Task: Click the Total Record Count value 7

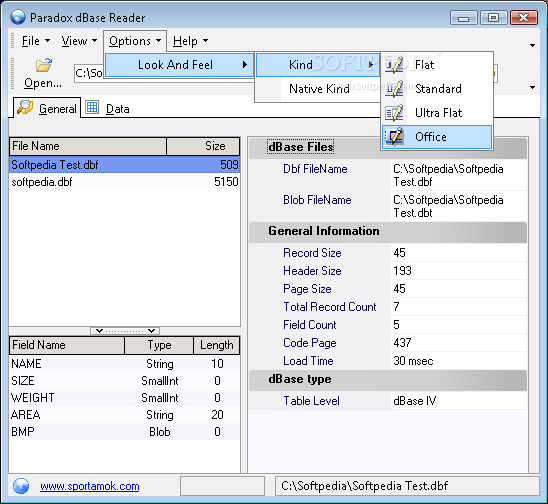Action: pos(396,307)
